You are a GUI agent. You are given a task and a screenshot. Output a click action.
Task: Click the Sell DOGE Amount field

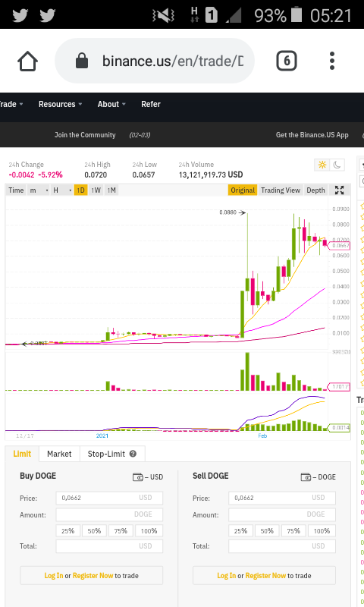pyautogui.click(x=282, y=514)
